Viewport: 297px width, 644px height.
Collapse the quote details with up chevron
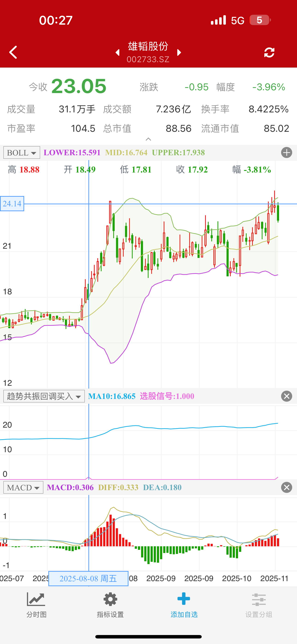click(x=148, y=139)
